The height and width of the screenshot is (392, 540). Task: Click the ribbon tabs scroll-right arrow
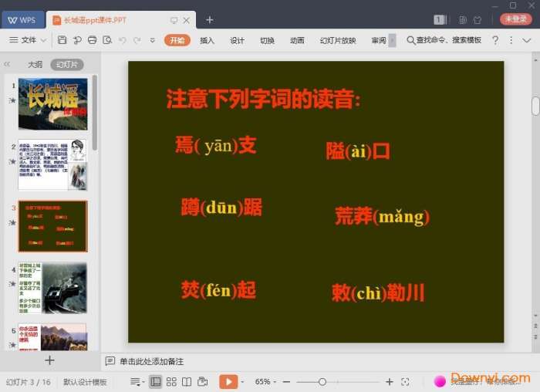pyautogui.click(x=392, y=40)
